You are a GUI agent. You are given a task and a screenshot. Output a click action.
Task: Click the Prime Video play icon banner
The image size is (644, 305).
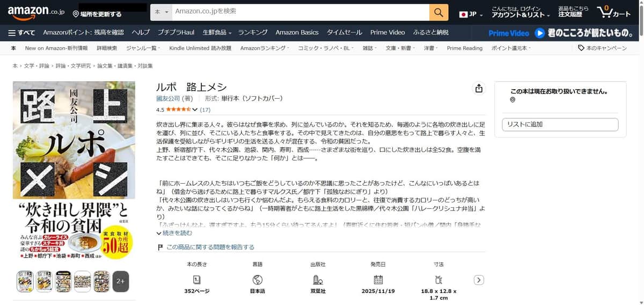[x=539, y=33]
